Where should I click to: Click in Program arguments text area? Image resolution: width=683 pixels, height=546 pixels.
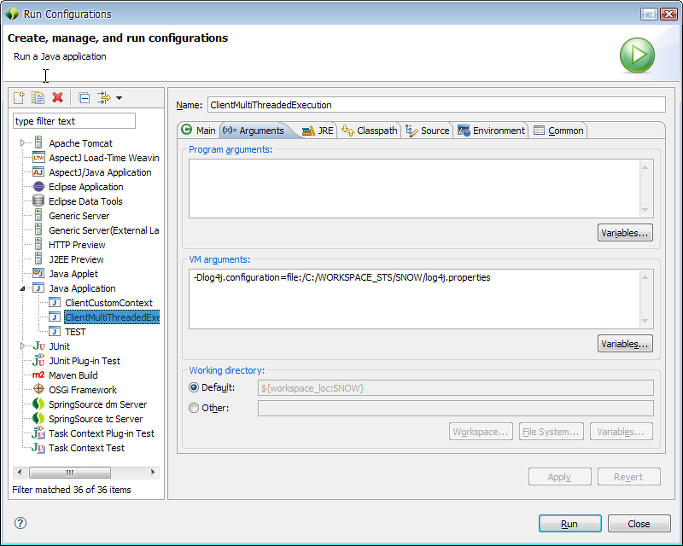[x=414, y=188]
